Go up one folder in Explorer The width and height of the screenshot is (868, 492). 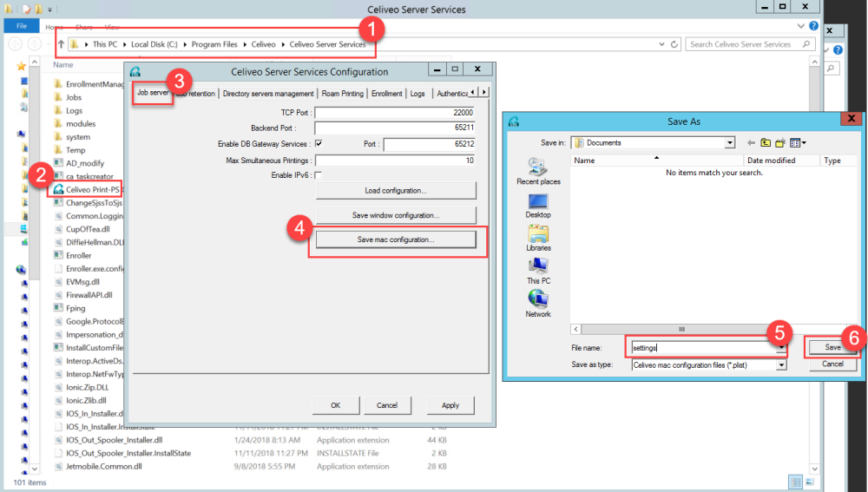click(61, 44)
